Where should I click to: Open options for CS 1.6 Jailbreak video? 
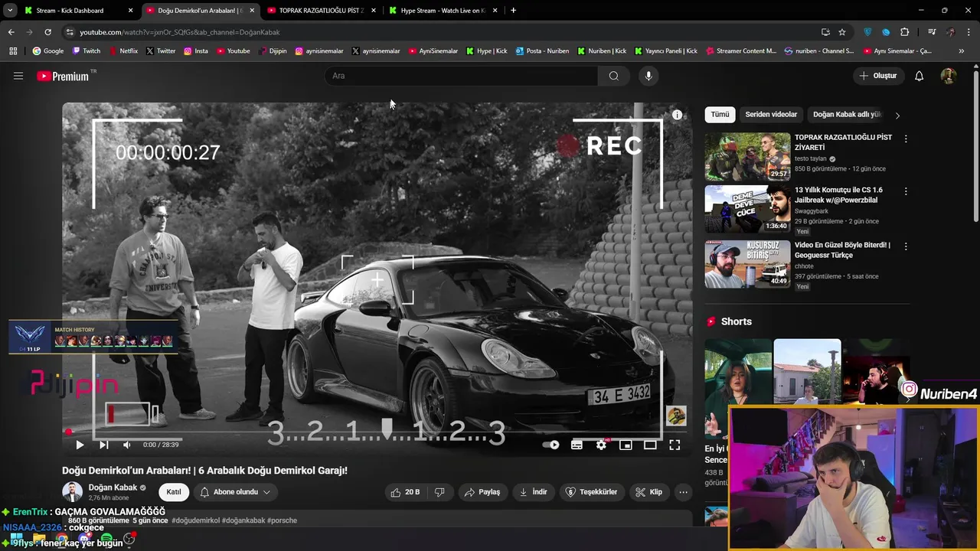tap(906, 191)
